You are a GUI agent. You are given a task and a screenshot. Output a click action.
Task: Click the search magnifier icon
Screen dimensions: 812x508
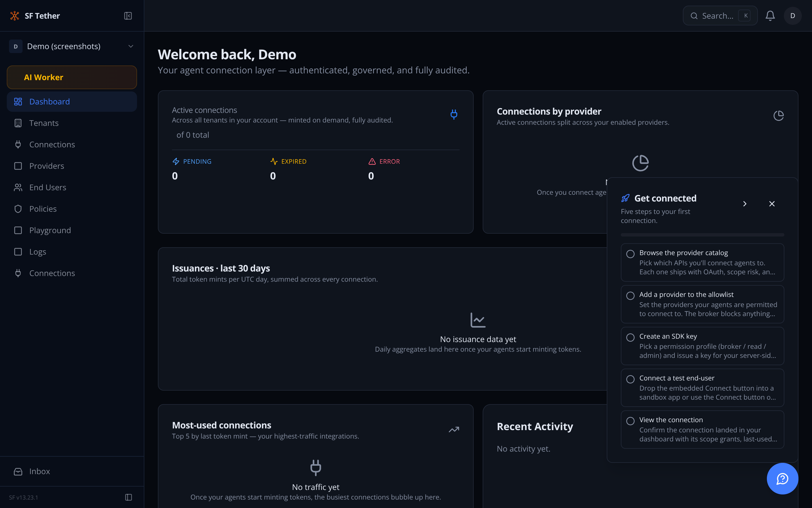[694, 16]
